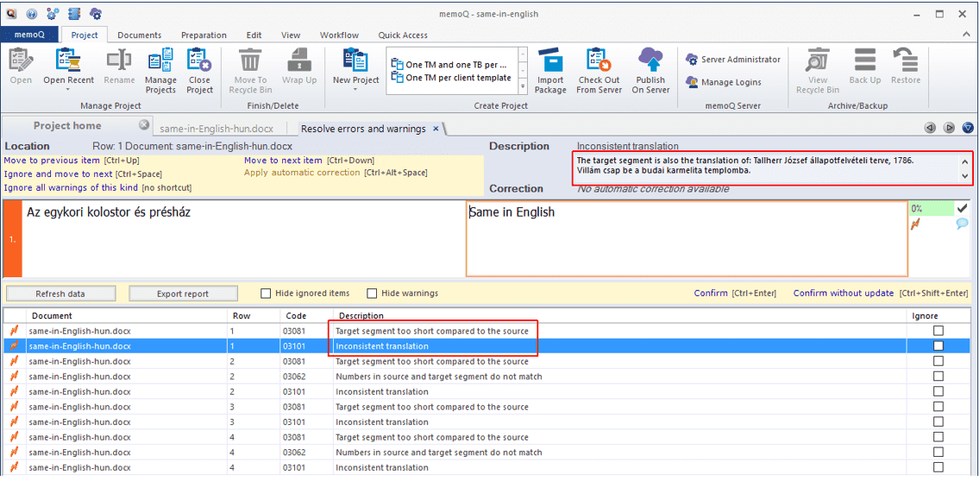The height and width of the screenshot is (481, 980).
Task: Click the Import Package icon
Action: pos(550,61)
